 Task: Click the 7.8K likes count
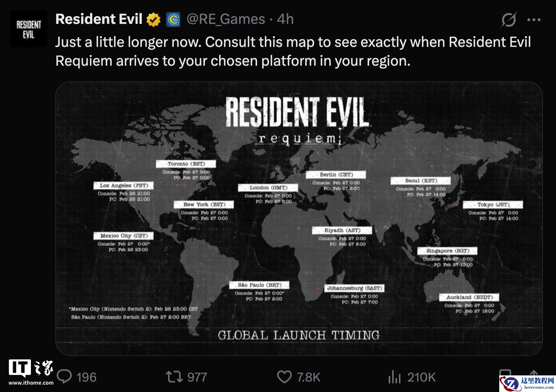point(309,377)
